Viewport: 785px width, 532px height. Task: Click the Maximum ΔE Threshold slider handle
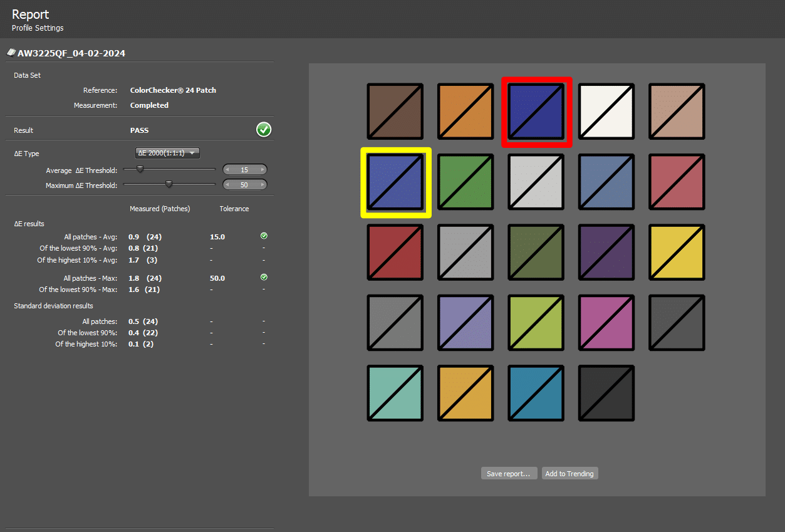coord(169,184)
